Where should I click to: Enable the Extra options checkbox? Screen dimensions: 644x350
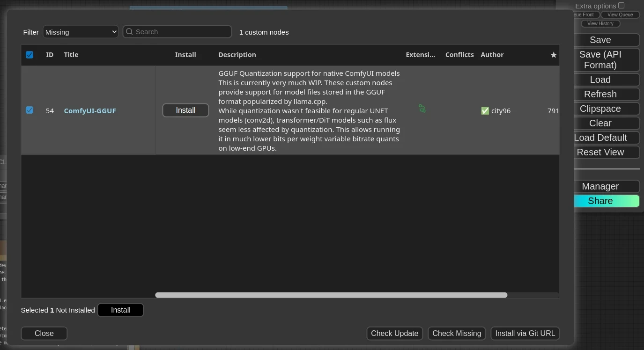tap(621, 6)
